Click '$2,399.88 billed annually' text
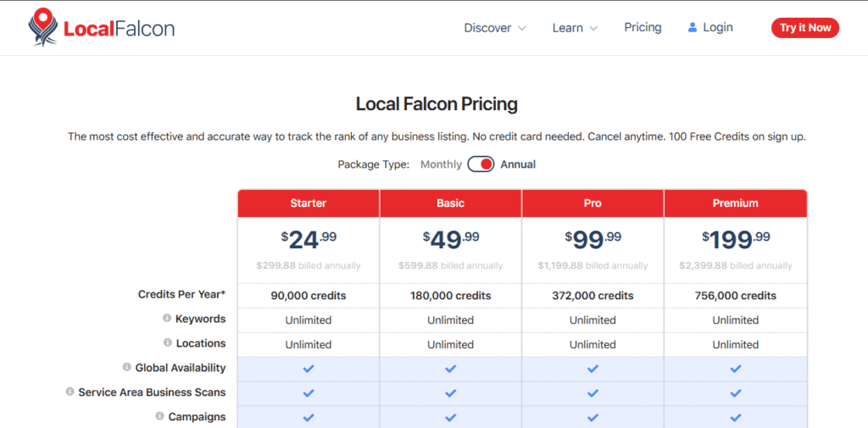The width and height of the screenshot is (868, 428). pos(735,266)
